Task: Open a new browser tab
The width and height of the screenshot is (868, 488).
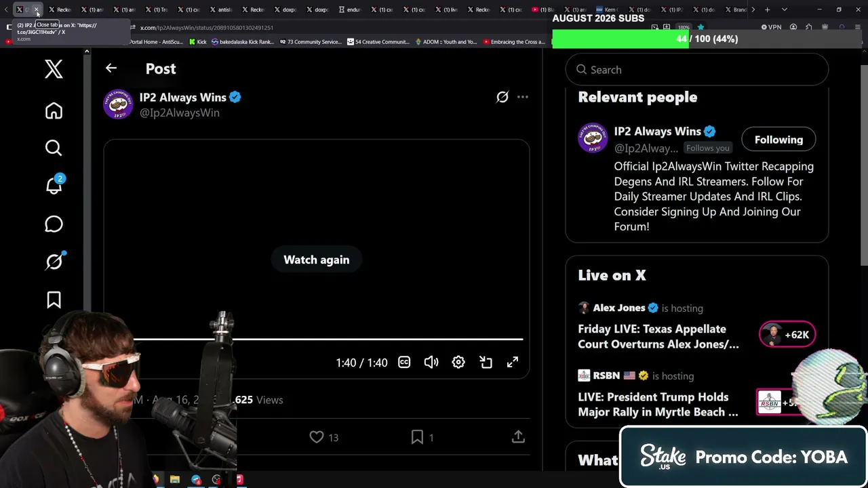Action: (x=767, y=9)
